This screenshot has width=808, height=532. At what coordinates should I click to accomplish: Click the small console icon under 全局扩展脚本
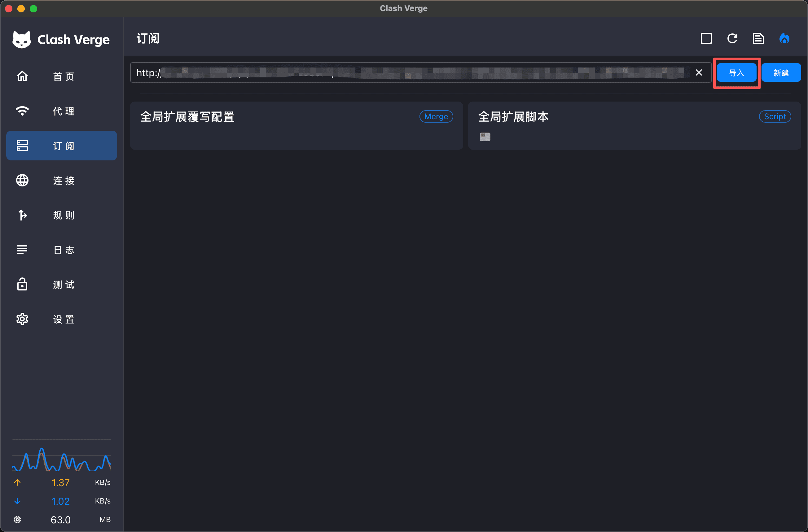pos(485,137)
